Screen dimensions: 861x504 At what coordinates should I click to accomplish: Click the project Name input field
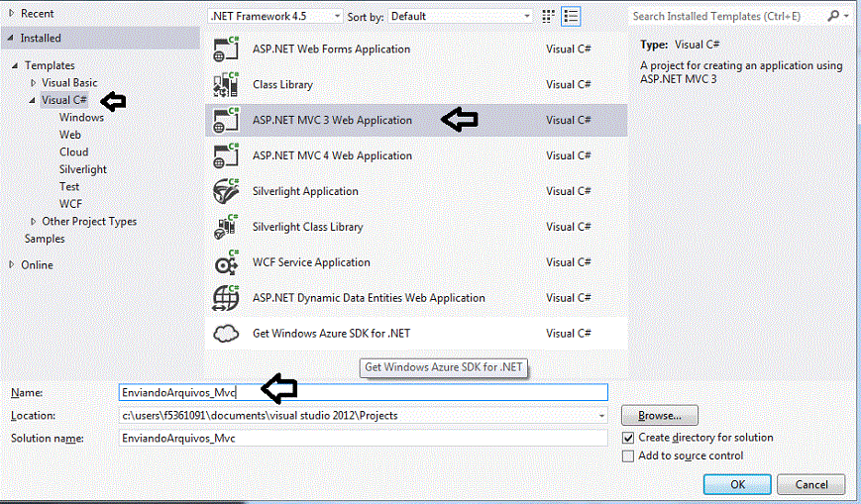[x=363, y=392]
